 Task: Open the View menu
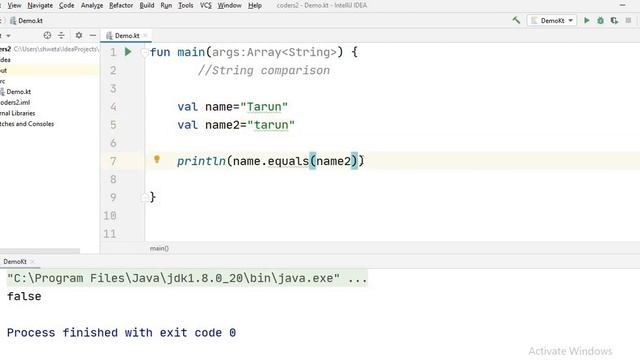point(14,5)
